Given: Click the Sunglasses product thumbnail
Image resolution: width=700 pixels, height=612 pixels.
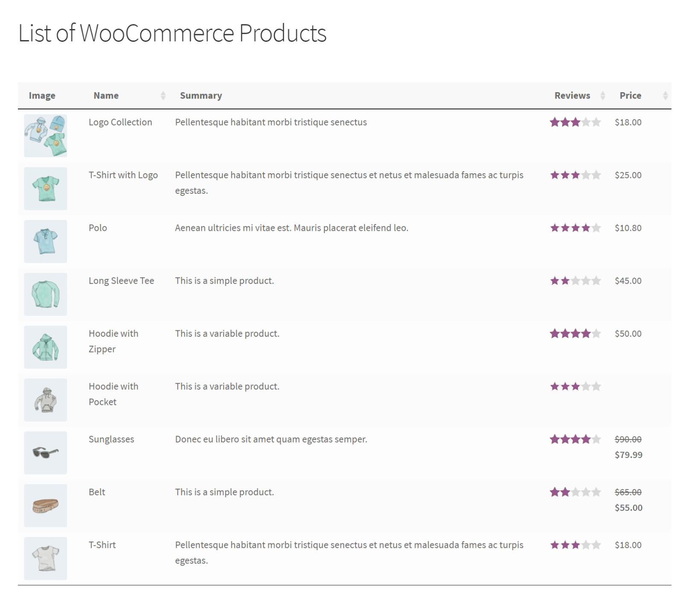Looking at the screenshot, I should (x=45, y=452).
